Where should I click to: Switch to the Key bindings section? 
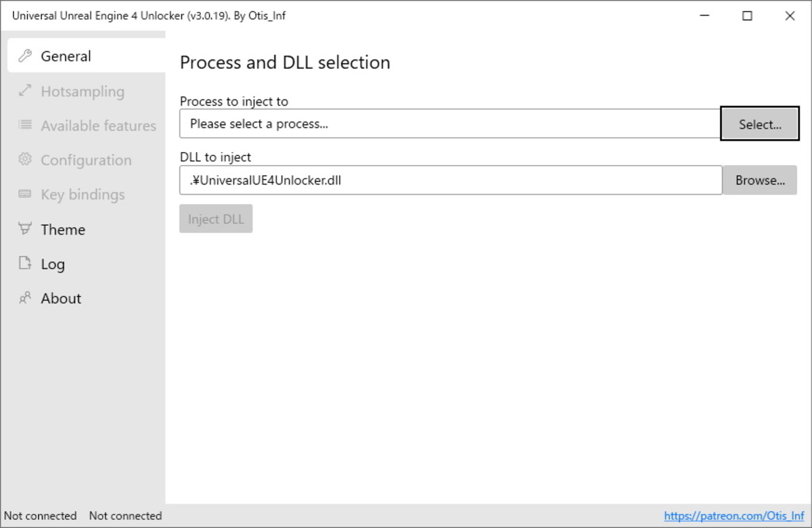click(x=83, y=195)
